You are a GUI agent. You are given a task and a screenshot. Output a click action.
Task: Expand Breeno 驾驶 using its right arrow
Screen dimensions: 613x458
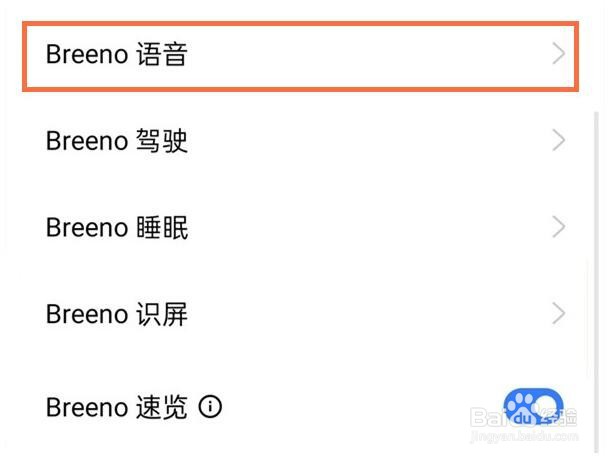(559, 140)
